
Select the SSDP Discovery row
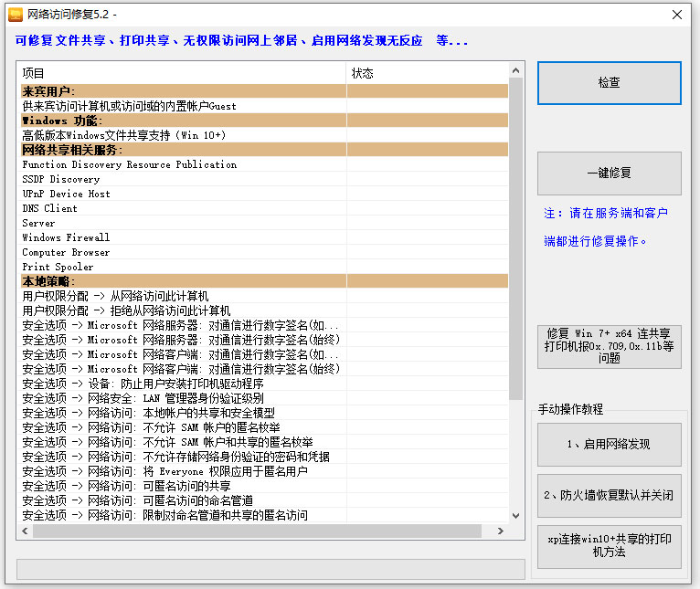[x=264, y=179]
